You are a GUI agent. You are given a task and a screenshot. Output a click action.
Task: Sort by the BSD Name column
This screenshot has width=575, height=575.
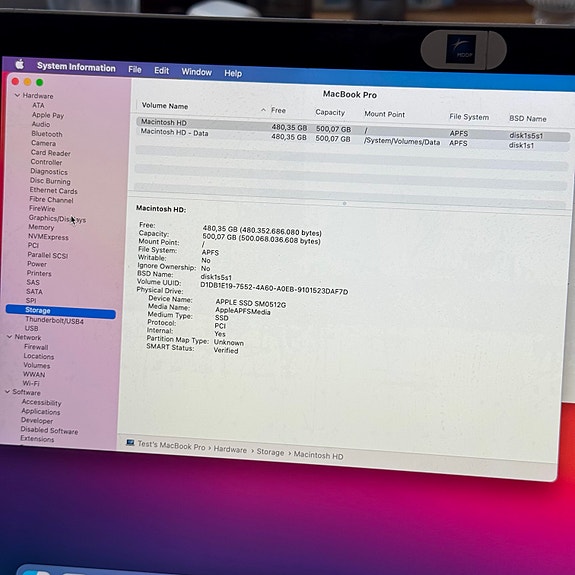coord(528,118)
